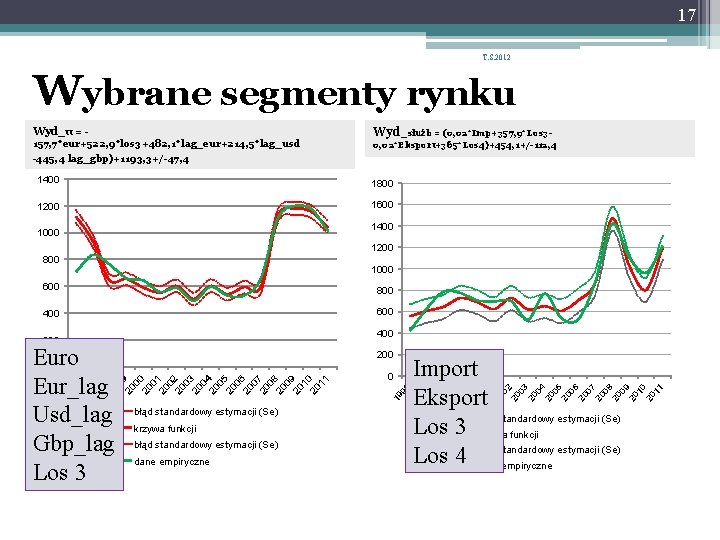The image size is (720, 540).
Task: Click the small "T.S.2012" caption
Action: (496, 57)
